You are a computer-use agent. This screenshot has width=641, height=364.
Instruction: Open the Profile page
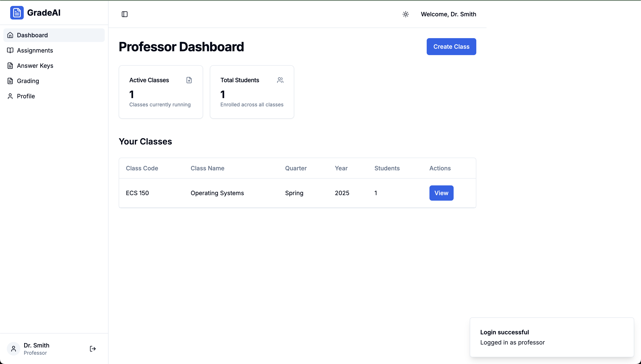pos(26,96)
